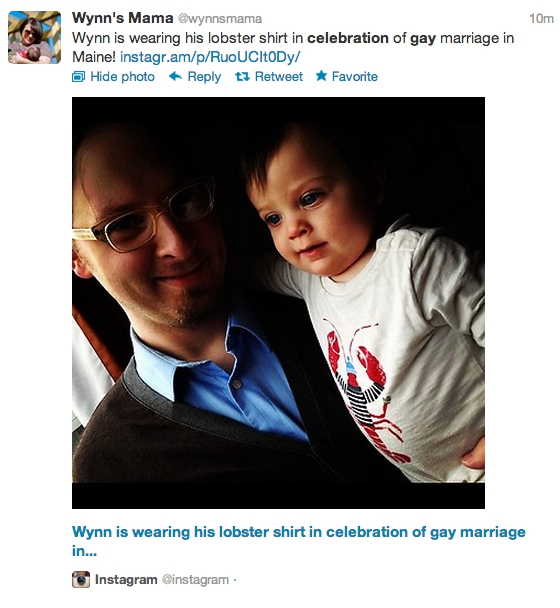Reply to this tweet
Screen dimensions: 560x608
(x=195, y=77)
